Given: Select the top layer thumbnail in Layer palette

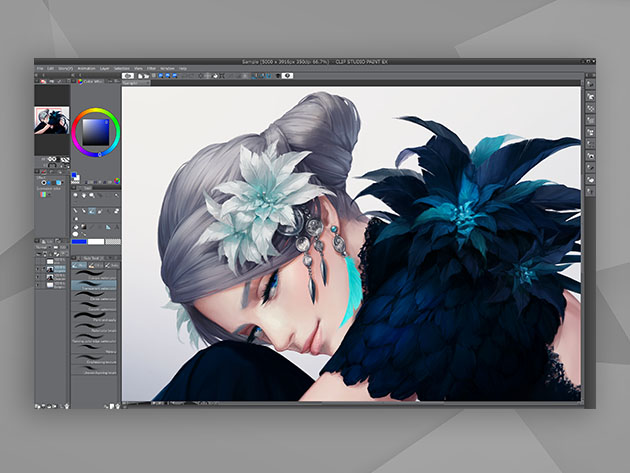Looking at the screenshot, I should point(50,261).
